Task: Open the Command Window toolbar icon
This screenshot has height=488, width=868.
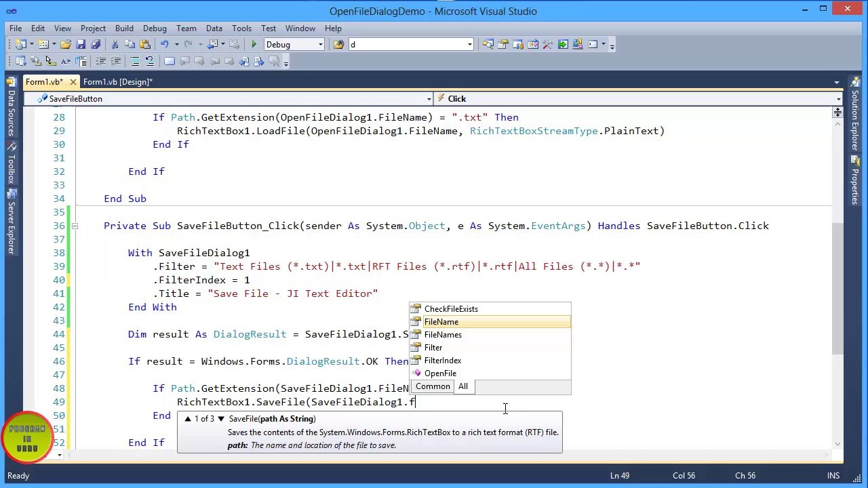Action: pos(593,45)
